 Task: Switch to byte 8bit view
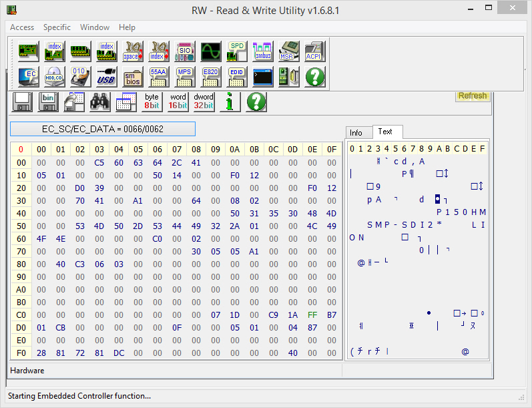[x=152, y=101]
